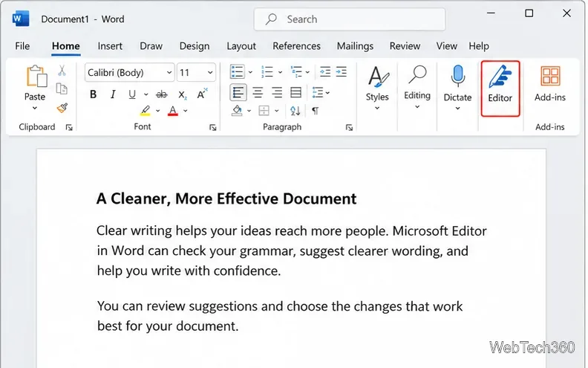
Task: Open the Styles gallery
Action: click(x=377, y=88)
